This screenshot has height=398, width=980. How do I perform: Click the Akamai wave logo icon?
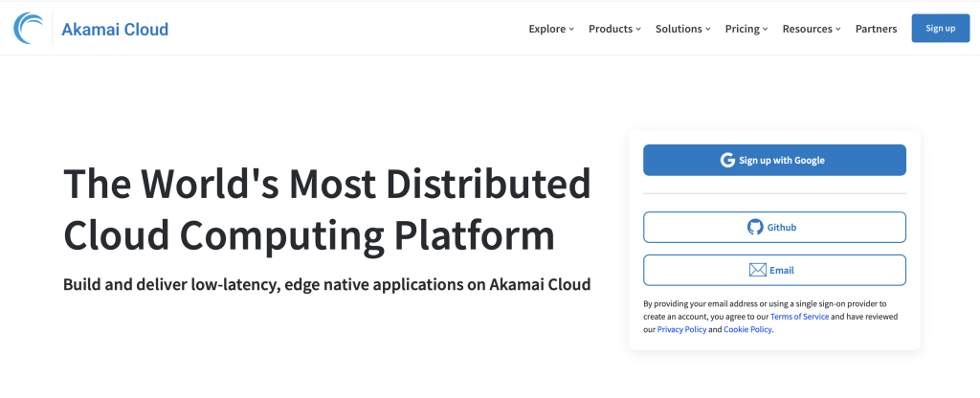coord(29,29)
